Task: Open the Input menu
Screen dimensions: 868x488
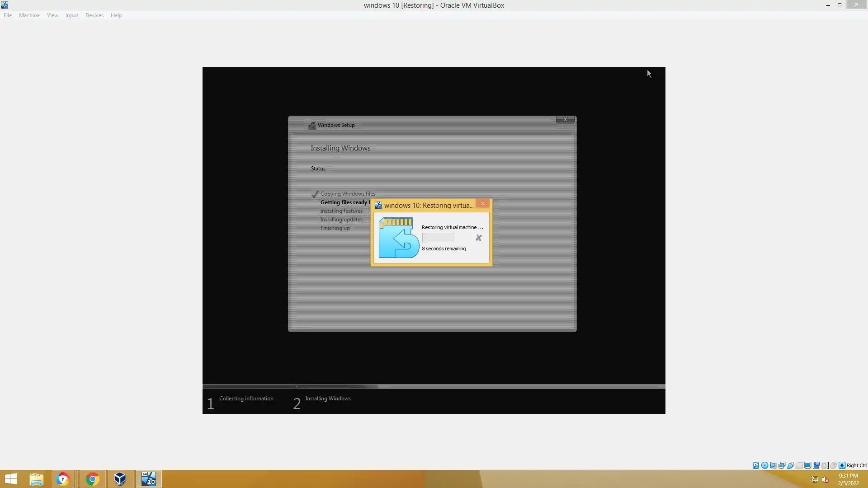Action: click(71, 15)
